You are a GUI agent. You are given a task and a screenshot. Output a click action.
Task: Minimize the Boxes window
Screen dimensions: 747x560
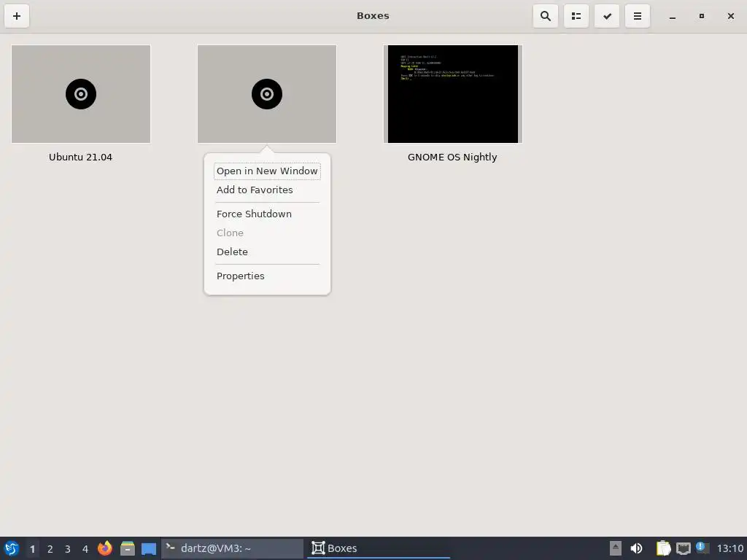click(x=672, y=16)
